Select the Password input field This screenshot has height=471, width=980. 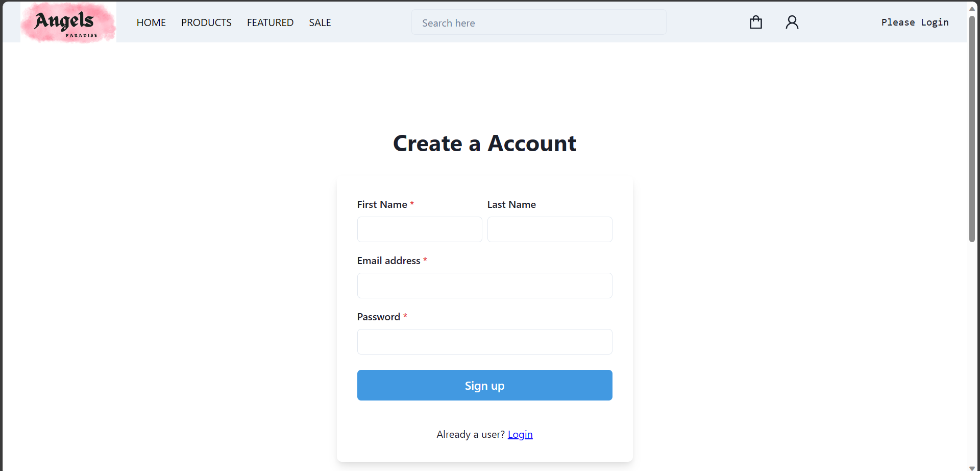(484, 342)
